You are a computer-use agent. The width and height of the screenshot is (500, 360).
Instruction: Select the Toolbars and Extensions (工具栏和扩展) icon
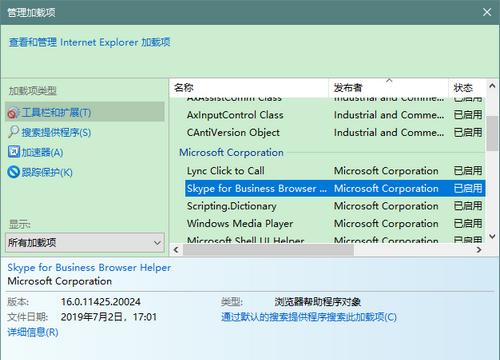point(13,113)
